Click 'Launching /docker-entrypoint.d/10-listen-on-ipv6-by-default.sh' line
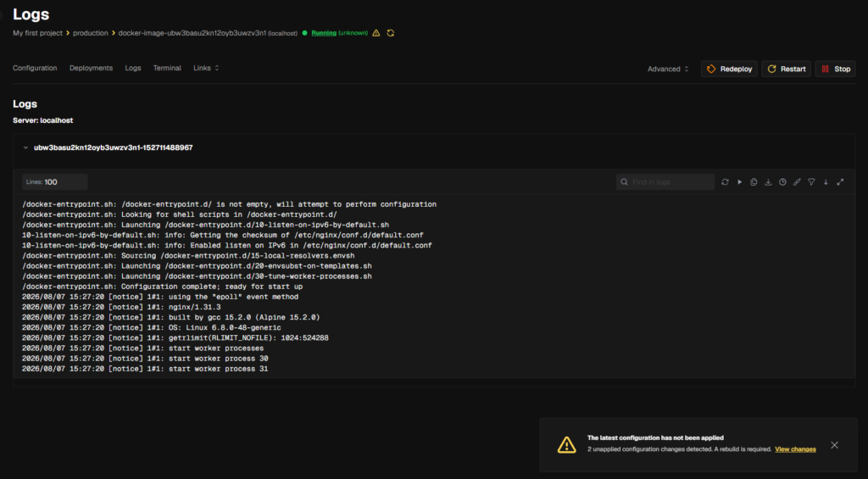The image size is (868, 479). tap(205, 225)
